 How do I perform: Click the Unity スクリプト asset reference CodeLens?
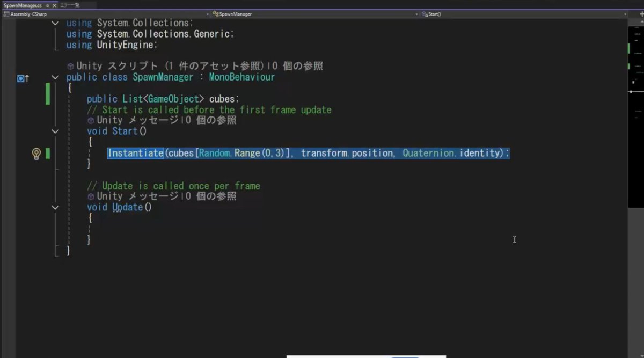tap(171, 66)
